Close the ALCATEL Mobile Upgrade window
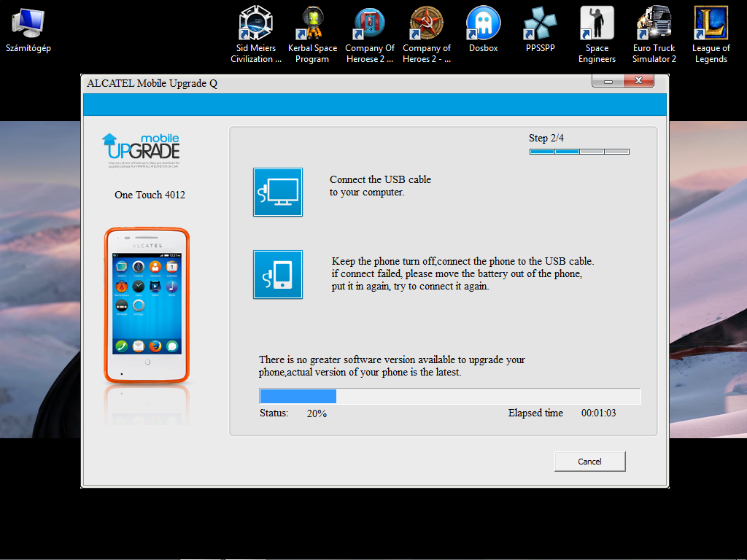This screenshot has width=747, height=560. coord(639,81)
